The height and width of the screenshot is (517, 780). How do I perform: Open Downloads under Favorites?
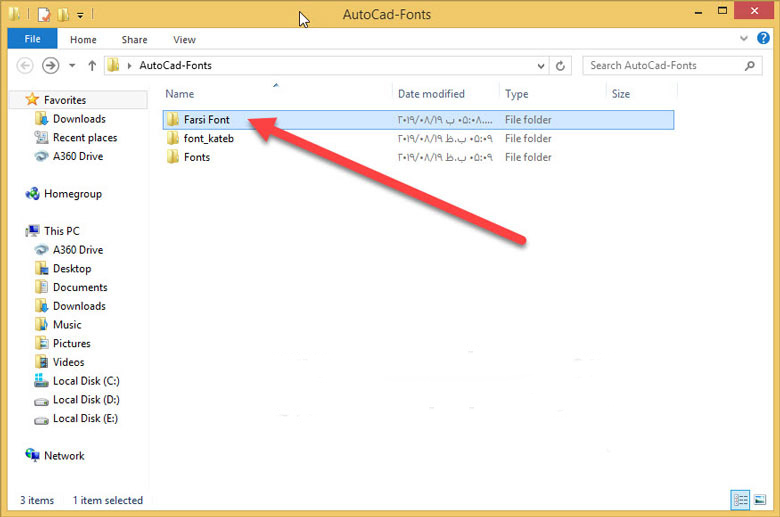pyautogui.click(x=79, y=119)
